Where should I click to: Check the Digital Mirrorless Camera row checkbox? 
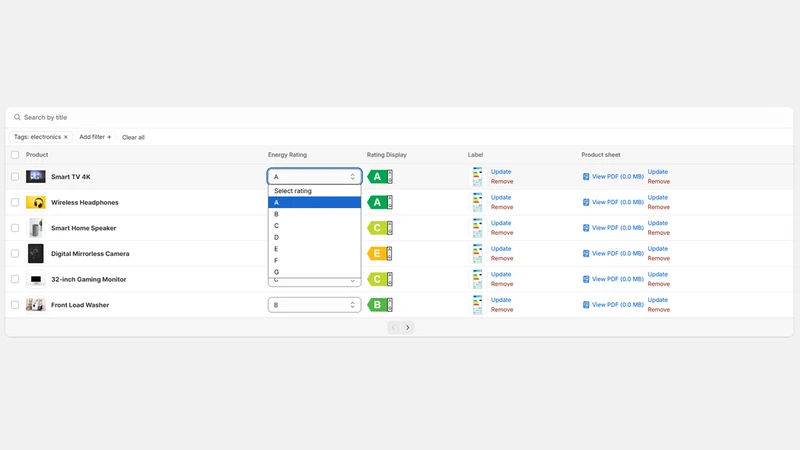click(x=15, y=254)
